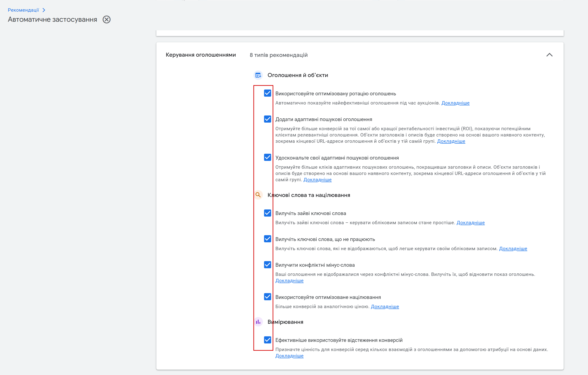The image size is (588, 375).
Task: Close the Автоматичне застосування page
Action: click(107, 19)
